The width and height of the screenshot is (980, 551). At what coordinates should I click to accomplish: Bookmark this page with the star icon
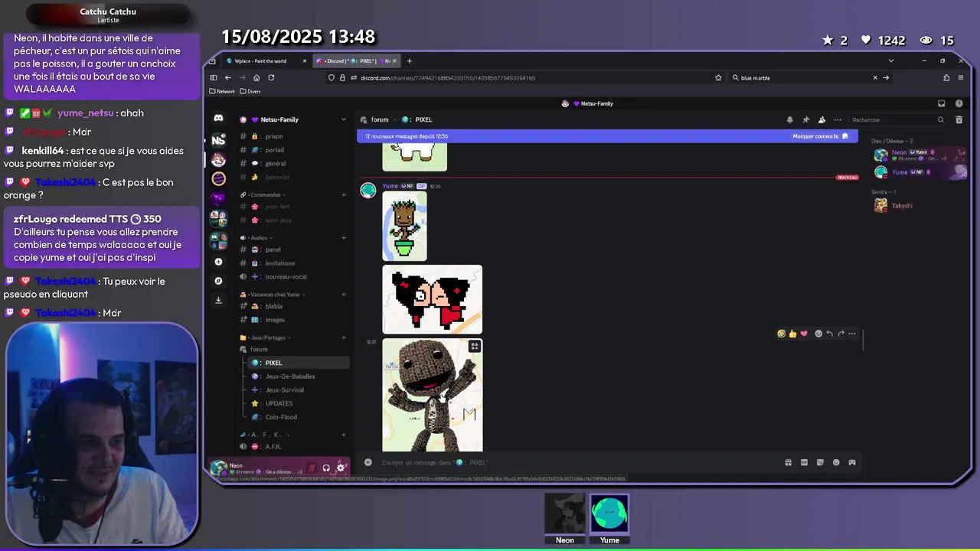pyautogui.click(x=718, y=77)
